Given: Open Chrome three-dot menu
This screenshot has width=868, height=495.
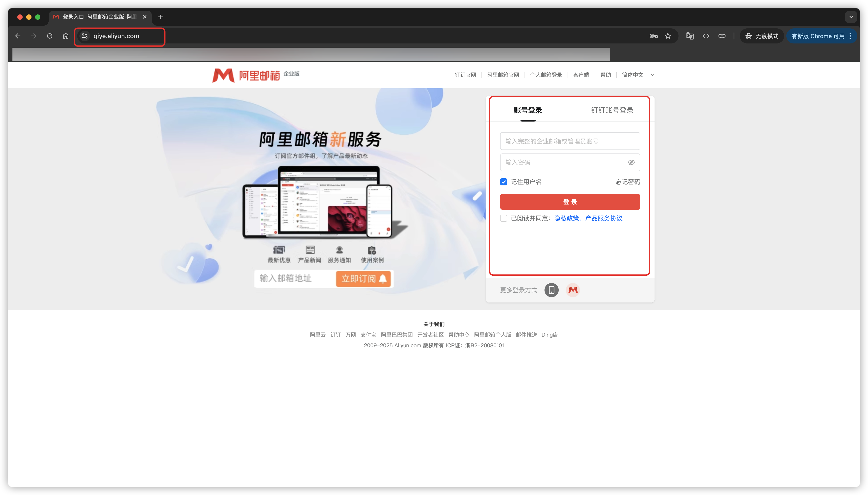Looking at the screenshot, I should 850,36.
